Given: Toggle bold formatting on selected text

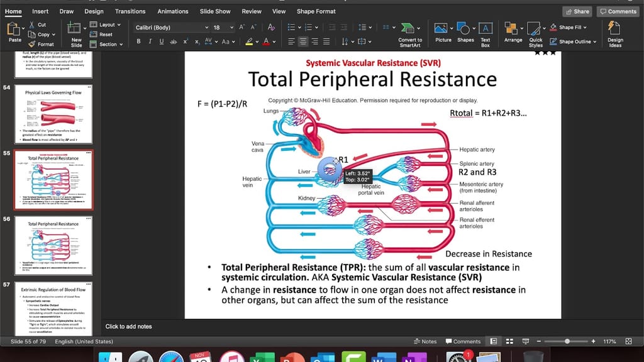Looking at the screenshot, I should pos(138,40).
